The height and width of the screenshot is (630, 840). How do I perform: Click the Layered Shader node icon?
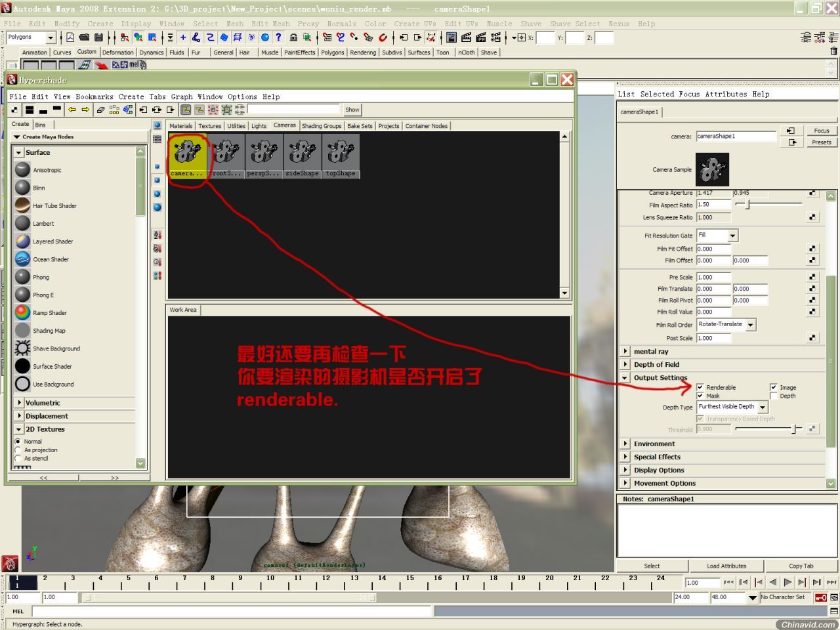pyautogui.click(x=22, y=241)
